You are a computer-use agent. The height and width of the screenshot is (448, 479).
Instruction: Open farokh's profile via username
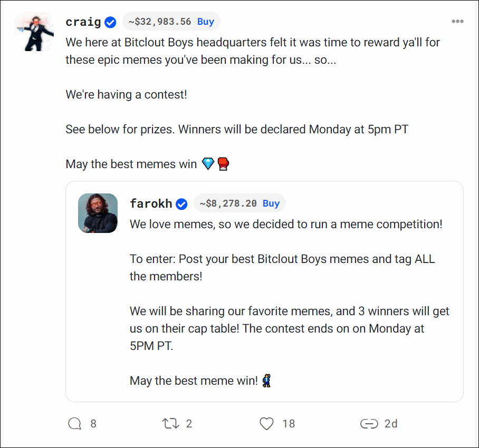[151, 204]
